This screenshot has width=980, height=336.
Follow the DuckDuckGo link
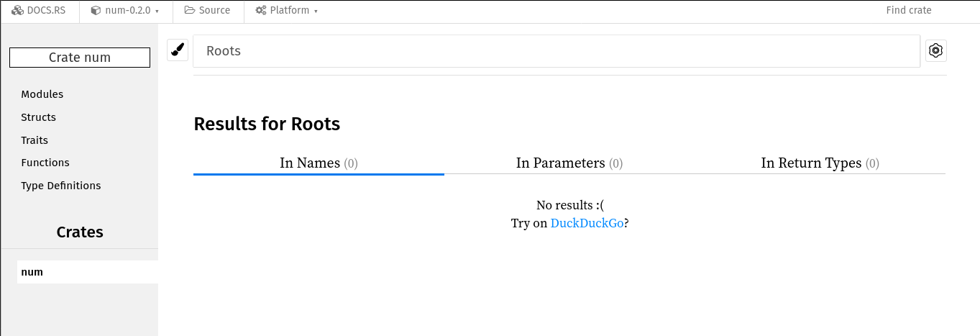587,223
